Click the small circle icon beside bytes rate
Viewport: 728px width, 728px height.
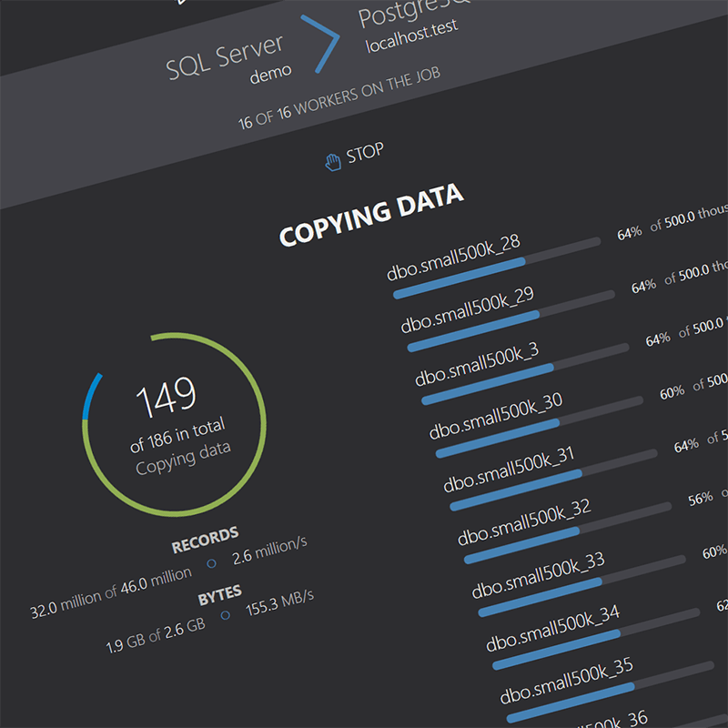point(225,616)
